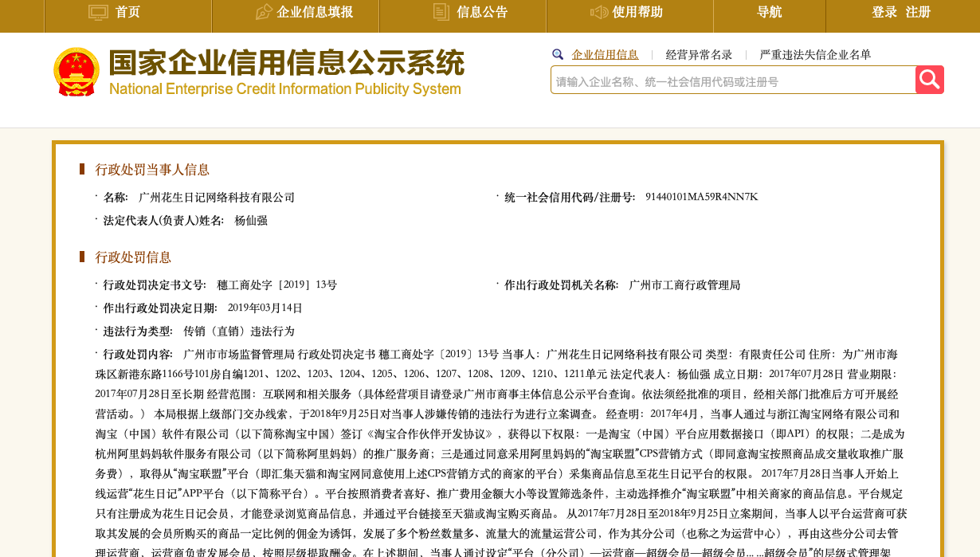Viewport: 980px width, 557px height.
Task: Click the 信息公告 document icon
Action: (440, 12)
